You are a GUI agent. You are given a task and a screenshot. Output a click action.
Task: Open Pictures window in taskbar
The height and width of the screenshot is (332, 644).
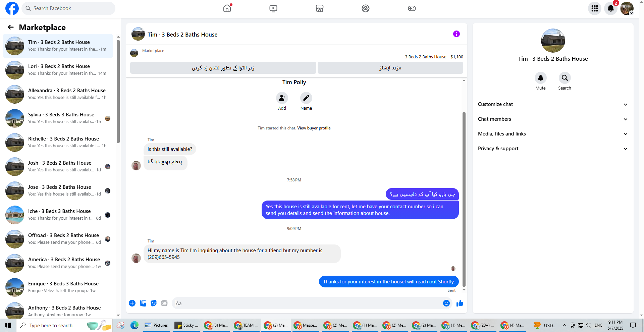(157, 325)
